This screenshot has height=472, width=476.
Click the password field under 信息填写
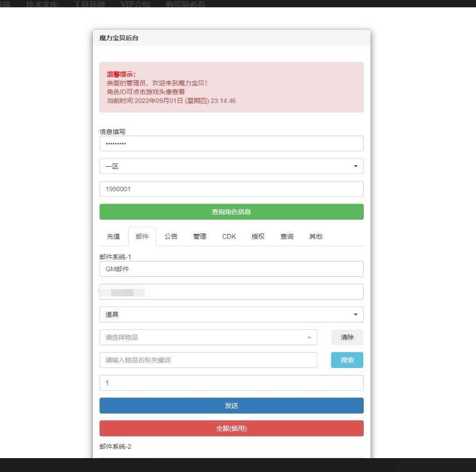231,143
